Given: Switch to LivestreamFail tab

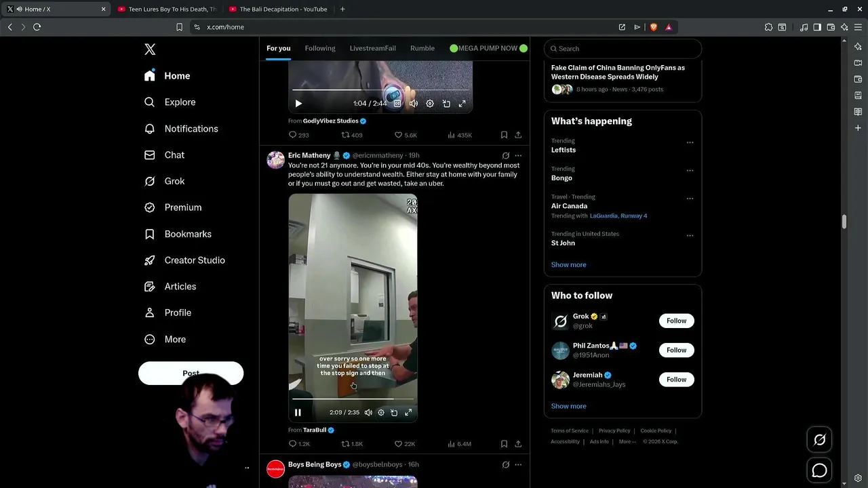Looking at the screenshot, I should coord(372,48).
